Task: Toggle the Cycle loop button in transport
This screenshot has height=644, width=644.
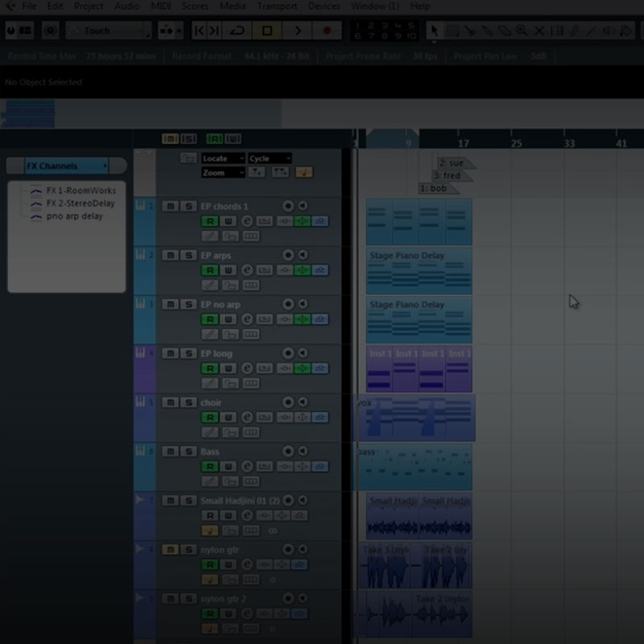Action: (x=237, y=31)
